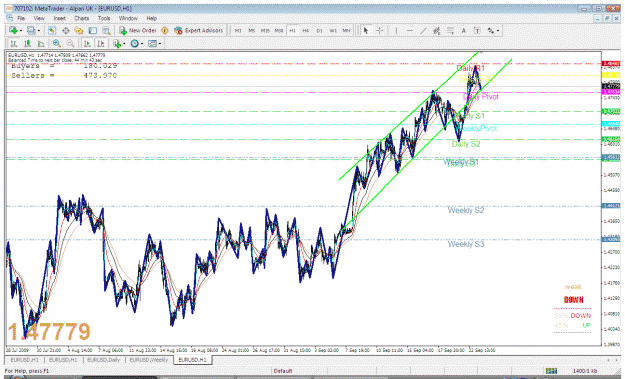Switch chart to W1 timeframe
Screen dimensions: 625x379
[x=333, y=30]
